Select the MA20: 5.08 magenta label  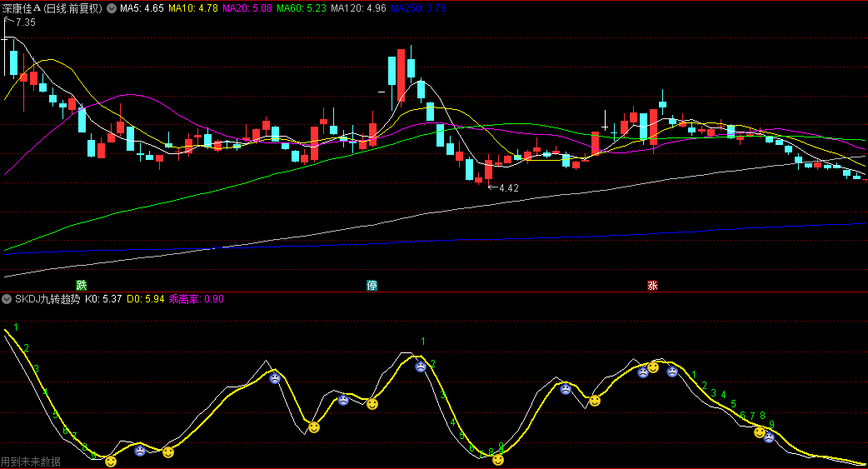(x=247, y=8)
